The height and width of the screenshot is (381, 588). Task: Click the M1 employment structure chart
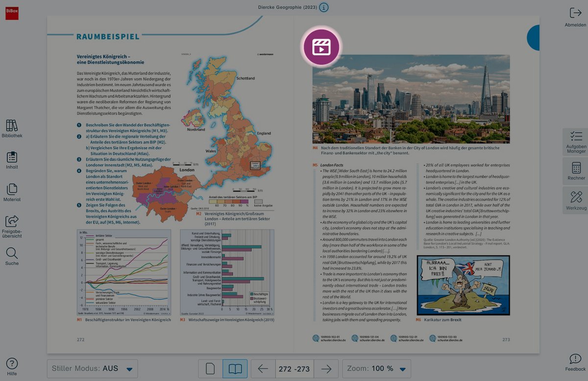[123, 272]
